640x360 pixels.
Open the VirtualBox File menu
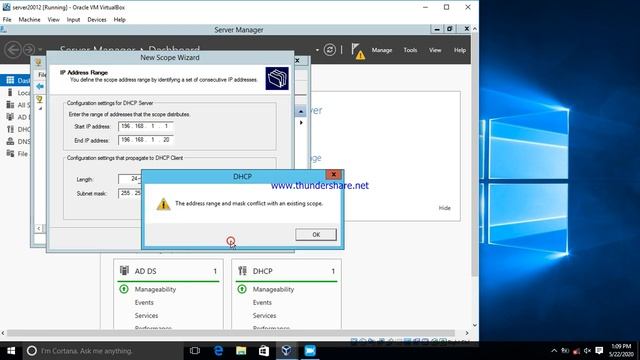pyautogui.click(x=7, y=20)
